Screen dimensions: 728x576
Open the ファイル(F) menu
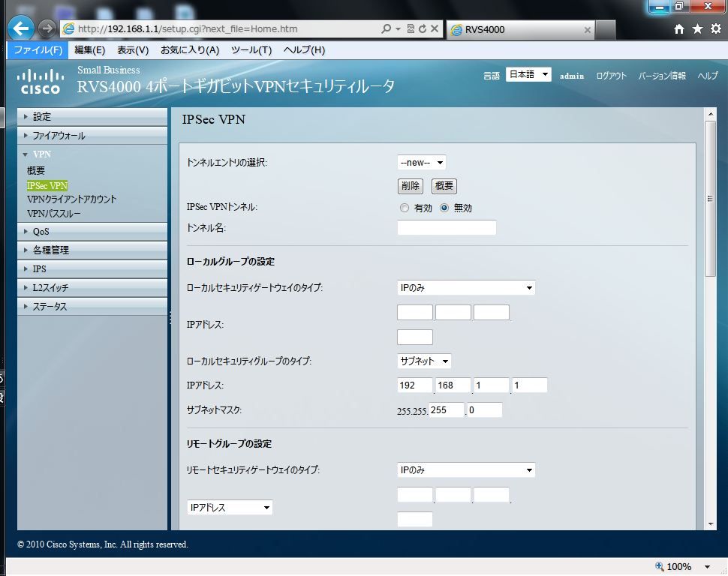pos(38,50)
